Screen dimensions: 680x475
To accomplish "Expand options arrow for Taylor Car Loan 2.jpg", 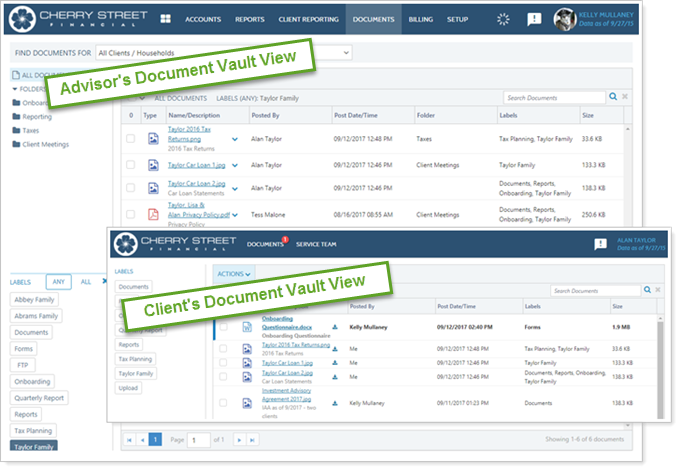I will (x=235, y=189).
